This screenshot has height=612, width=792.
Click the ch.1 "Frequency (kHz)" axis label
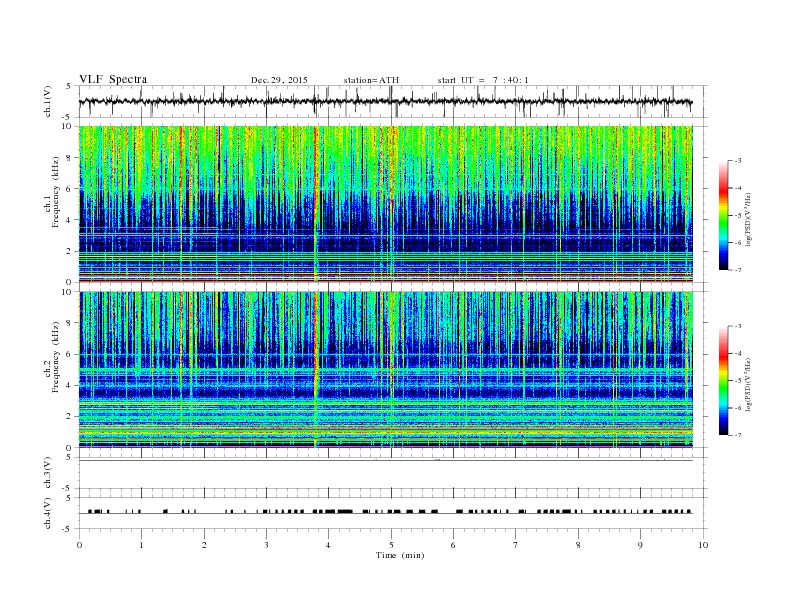point(56,192)
